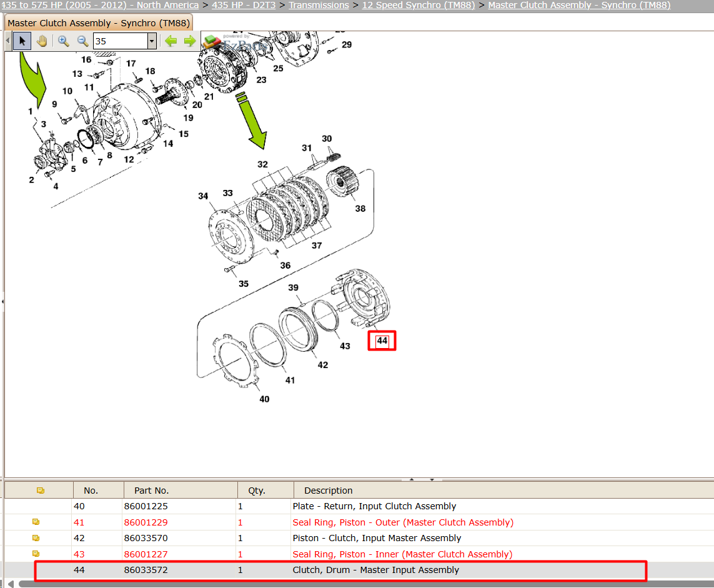Viewport: 714px width, 588px height.
Task: Open Master Clutch Assembly breadcrumb link
Action: click(x=579, y=5)
